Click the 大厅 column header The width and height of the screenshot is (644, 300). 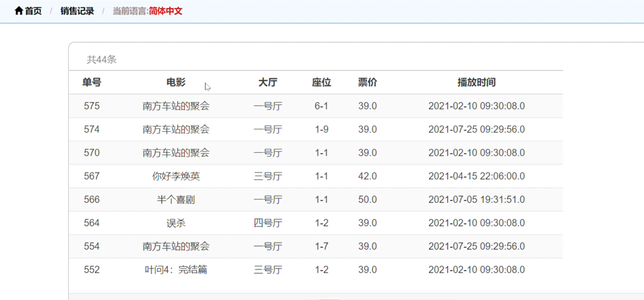[268, 82]
